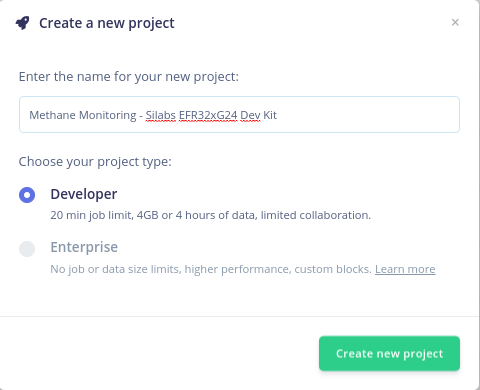
Task: Click the Choose your project type label
Action: [x=95, y=162]
